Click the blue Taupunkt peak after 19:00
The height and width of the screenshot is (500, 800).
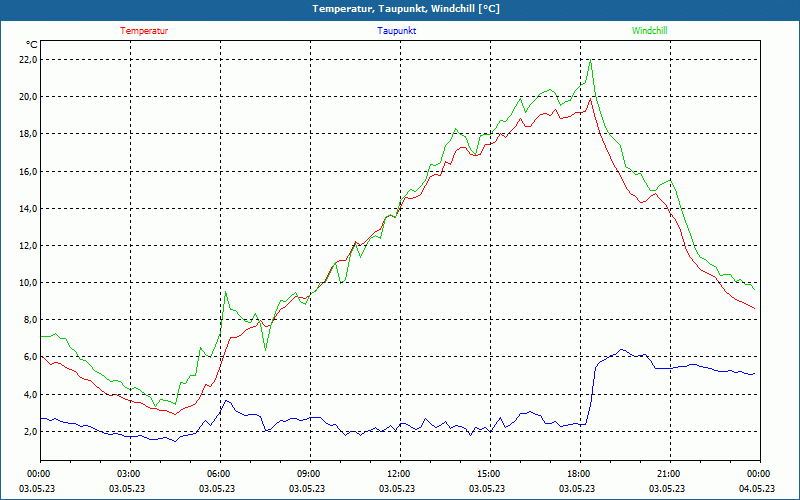(x=621, y=349)
